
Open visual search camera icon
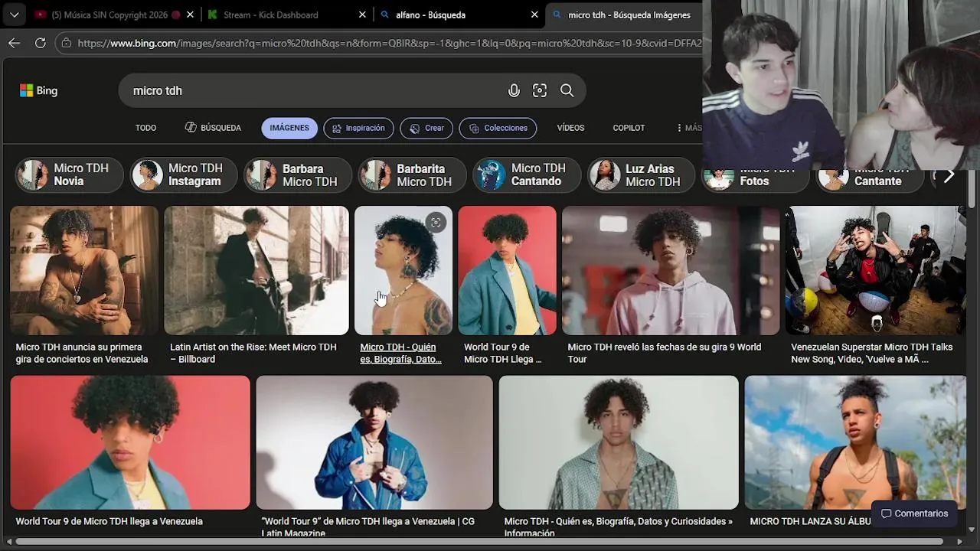pyautogui.click(x=540, y=90)
